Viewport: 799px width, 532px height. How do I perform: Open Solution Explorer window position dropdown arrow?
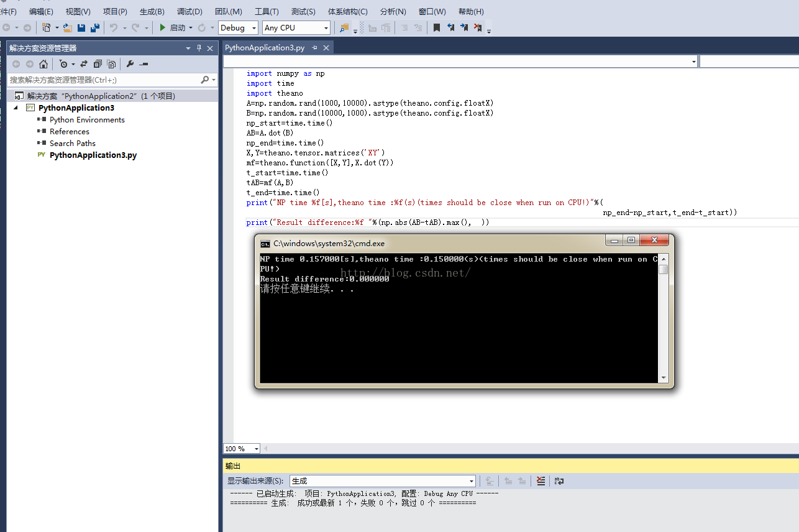pos(188,48)
